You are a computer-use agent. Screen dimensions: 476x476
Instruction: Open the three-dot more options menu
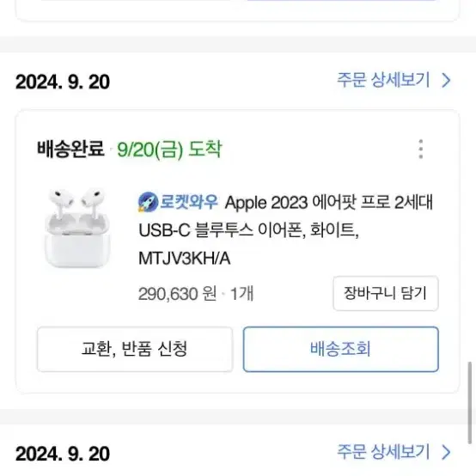point(420,149)
